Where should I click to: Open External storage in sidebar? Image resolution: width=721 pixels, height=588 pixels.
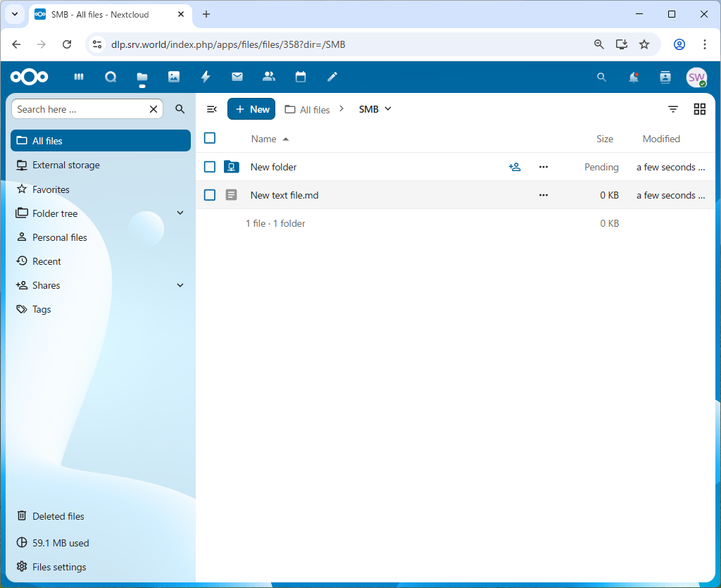[x=101, y=165]
